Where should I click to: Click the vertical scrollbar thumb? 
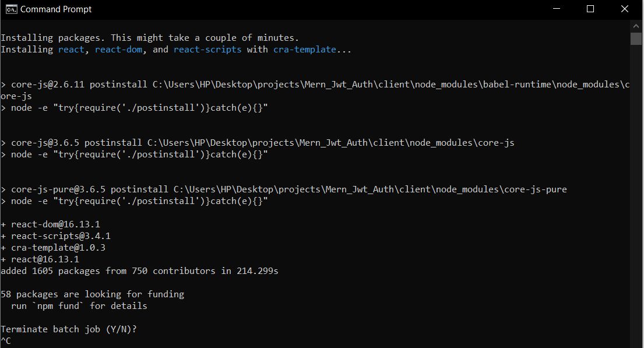pos(636,38)
